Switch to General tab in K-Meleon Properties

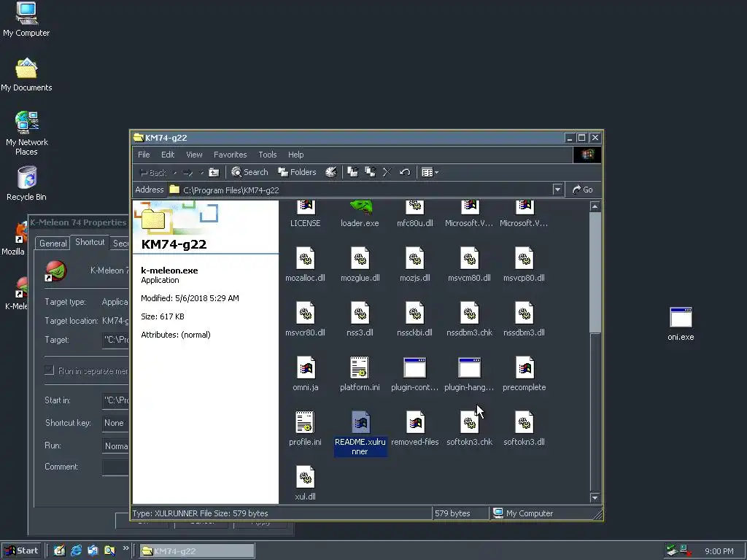tap(53, 244)
